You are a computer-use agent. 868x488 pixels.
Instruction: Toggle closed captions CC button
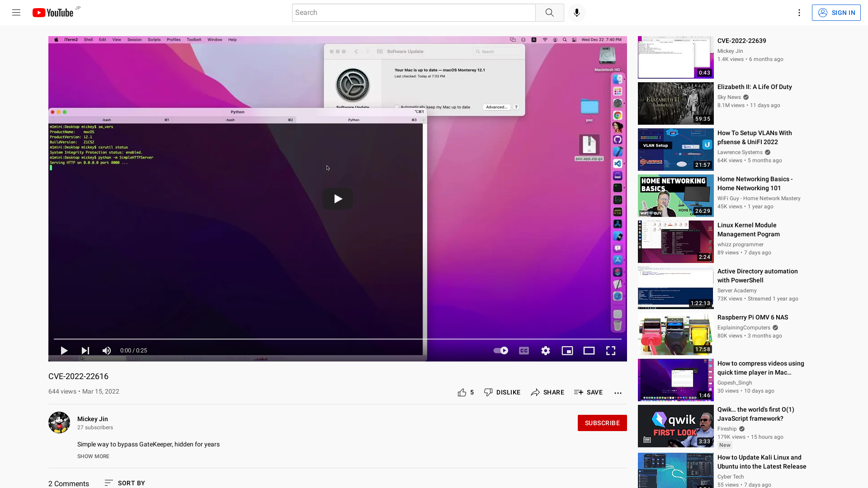[524, 351]
